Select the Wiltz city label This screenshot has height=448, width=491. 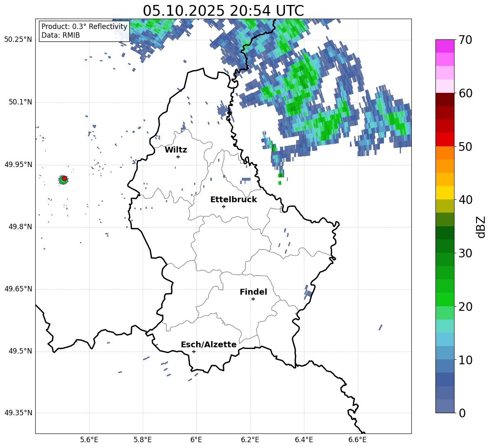176,150
